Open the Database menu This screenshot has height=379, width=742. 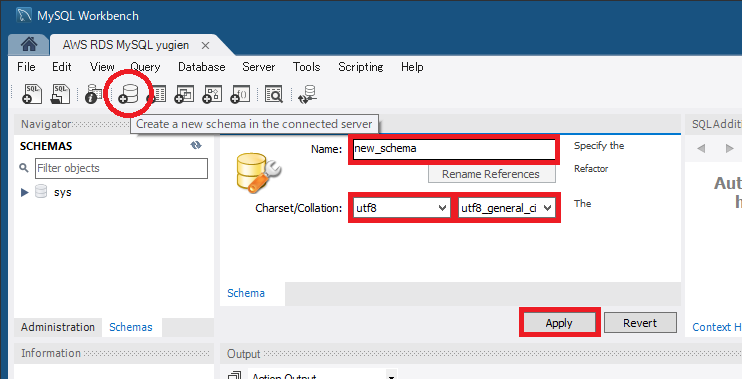click(202, 67)
